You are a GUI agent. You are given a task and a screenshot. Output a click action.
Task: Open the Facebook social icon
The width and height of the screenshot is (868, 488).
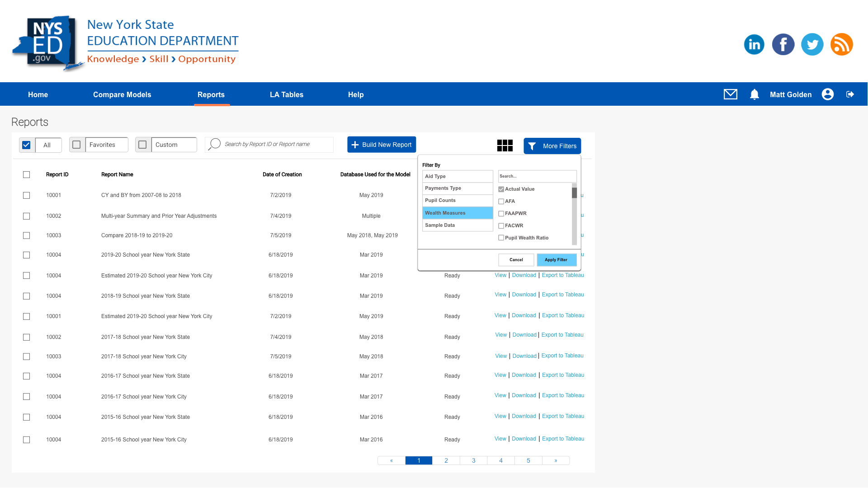point(783,44)
